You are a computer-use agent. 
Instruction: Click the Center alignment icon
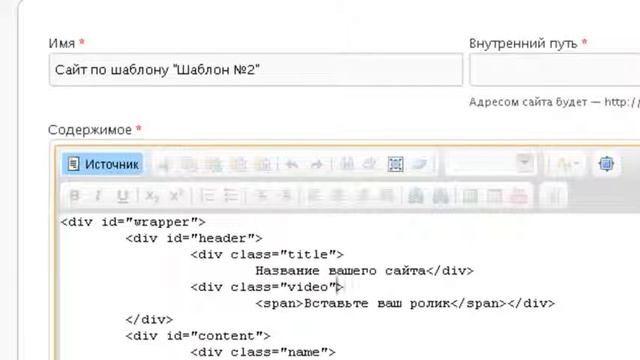tap(338, 196)
